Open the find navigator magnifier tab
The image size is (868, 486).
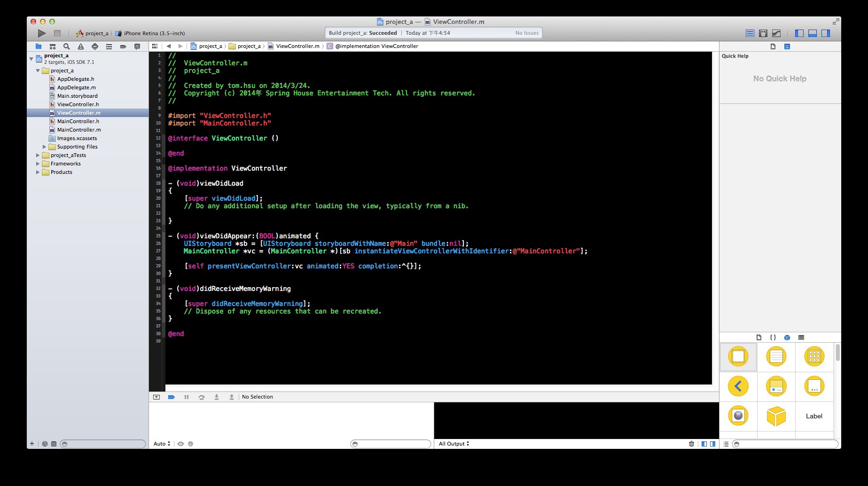coord(67,47)
